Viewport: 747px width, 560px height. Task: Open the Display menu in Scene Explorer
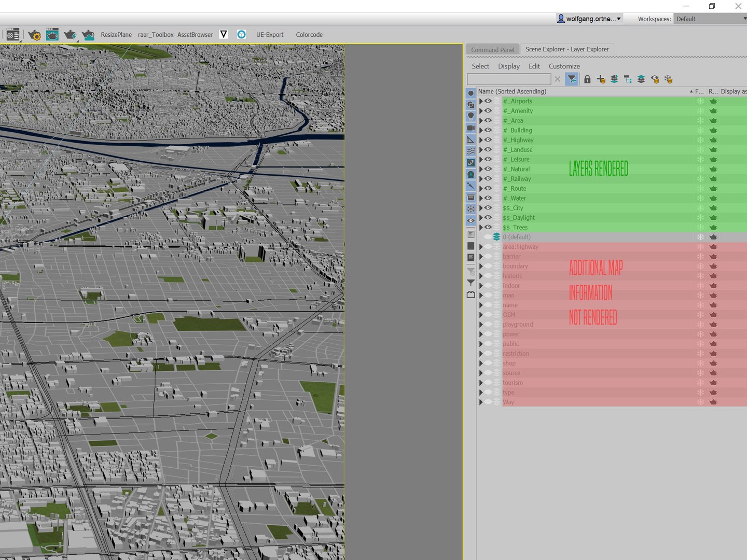(x=509, y=66)
